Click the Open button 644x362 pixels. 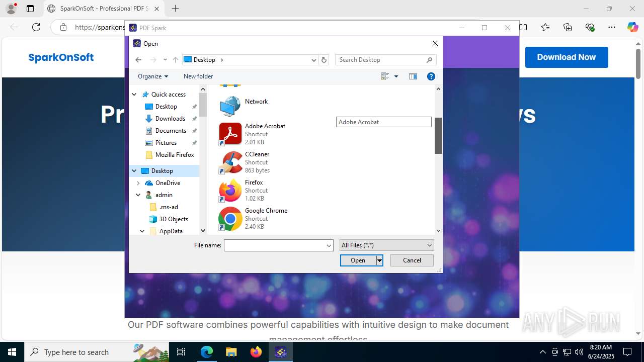358,260
